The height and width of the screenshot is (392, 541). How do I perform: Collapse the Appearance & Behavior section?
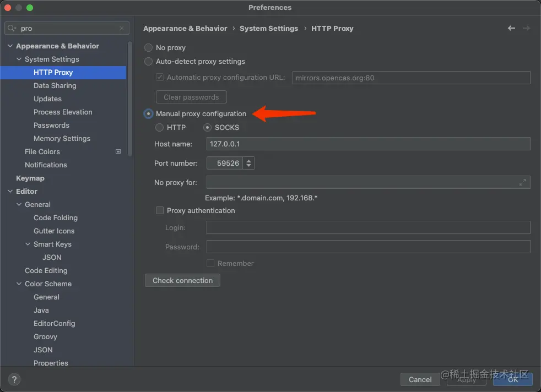10,46
